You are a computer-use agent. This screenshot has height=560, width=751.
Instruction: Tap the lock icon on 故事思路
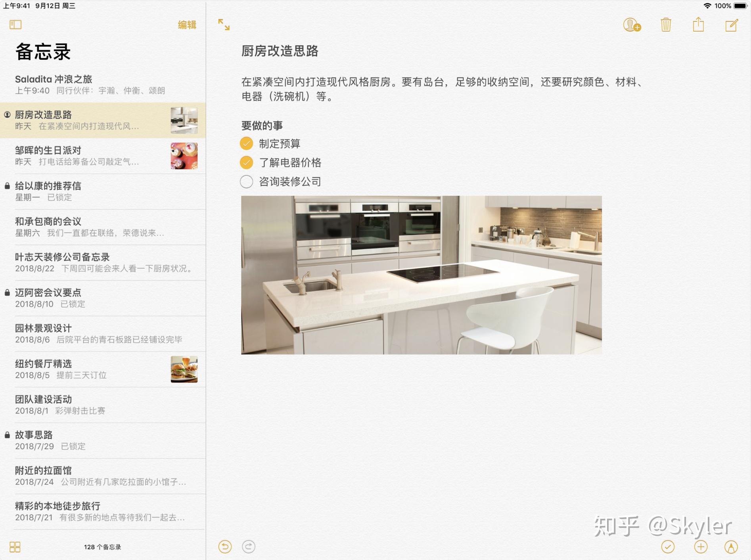tap(7, 435)
